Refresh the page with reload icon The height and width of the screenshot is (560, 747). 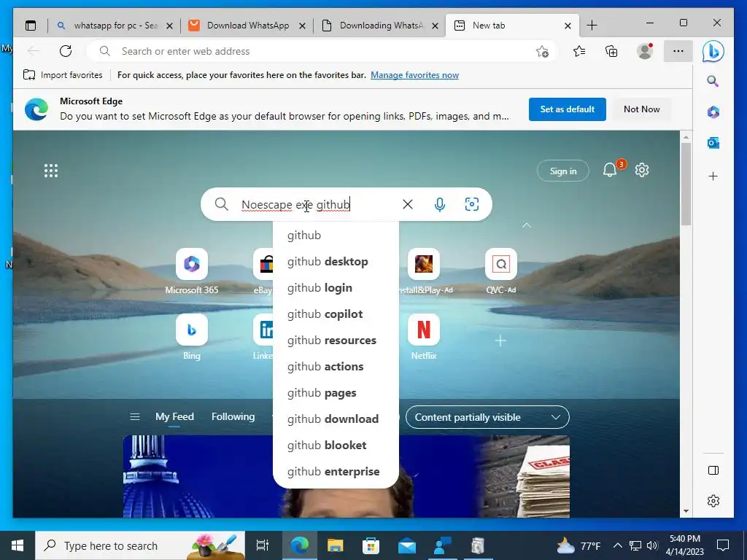coord(66,51)
